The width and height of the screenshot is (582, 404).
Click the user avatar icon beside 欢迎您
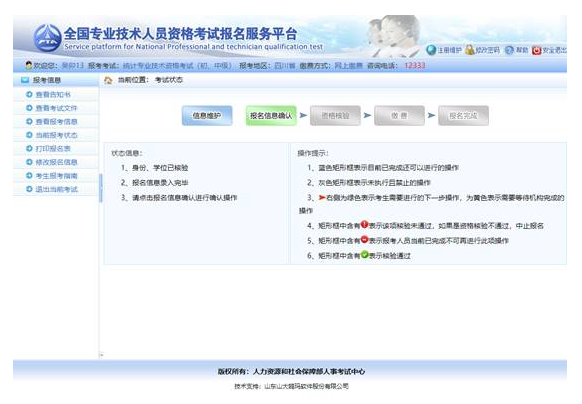29,65
